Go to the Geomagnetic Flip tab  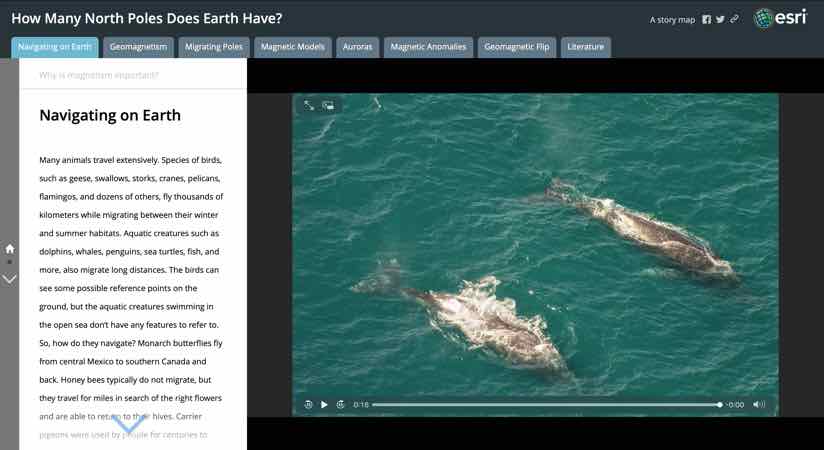517,47
